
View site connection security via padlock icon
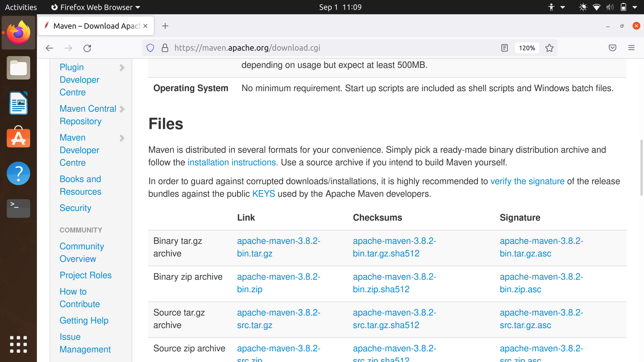pos(165,48)
